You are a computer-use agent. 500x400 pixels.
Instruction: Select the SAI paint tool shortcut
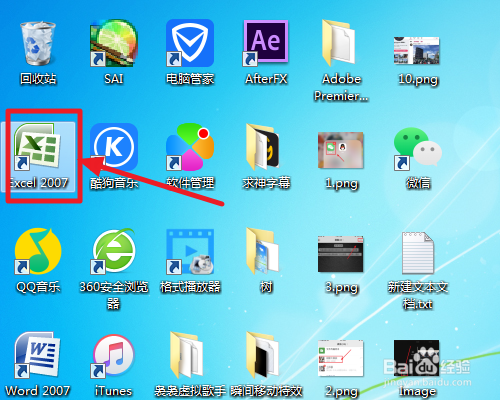pyautogui.click(x=114, y=43)
